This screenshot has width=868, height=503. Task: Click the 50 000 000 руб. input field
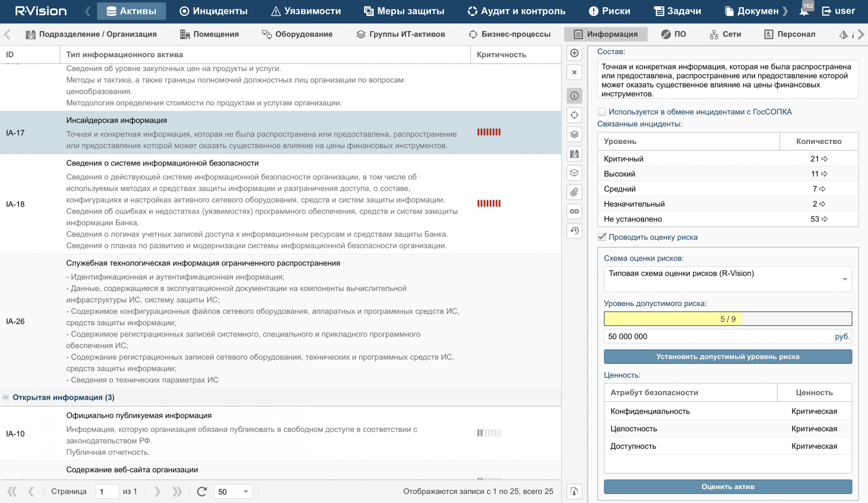pyautogui.click(x=716, y=336)
